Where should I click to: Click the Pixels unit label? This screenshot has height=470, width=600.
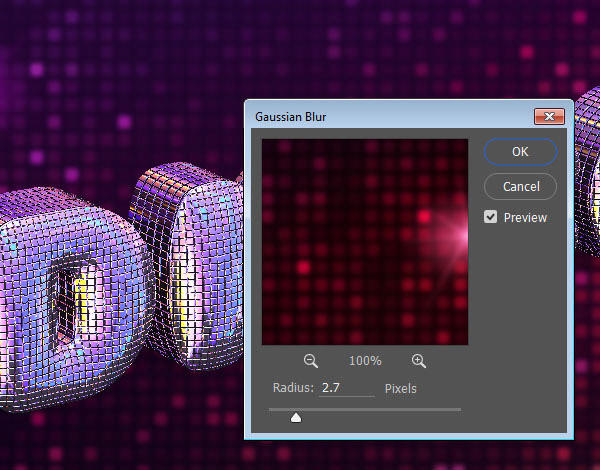(400, 388)
